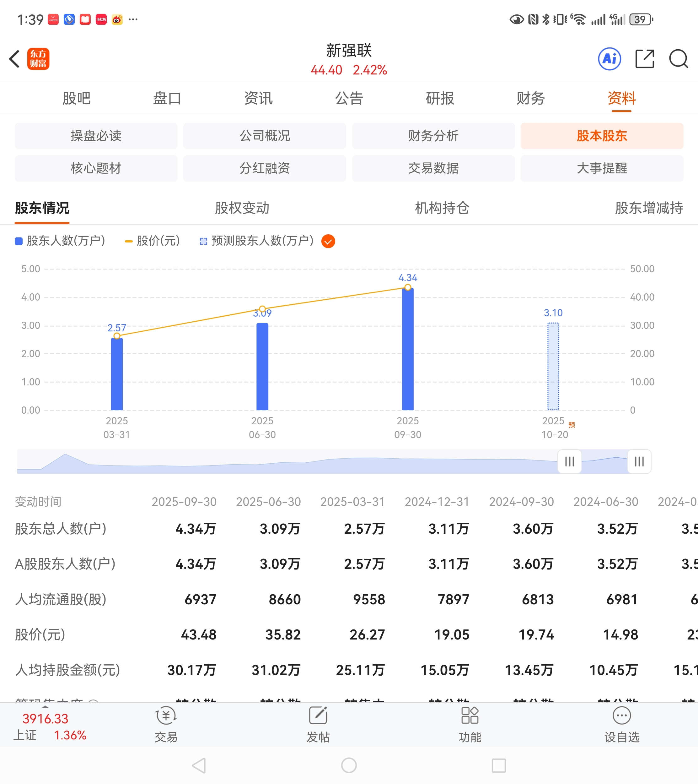Tap the 2025-09-30 chart bar
Image resolution: width=698 pixels, height=784 pixels.
408,349
